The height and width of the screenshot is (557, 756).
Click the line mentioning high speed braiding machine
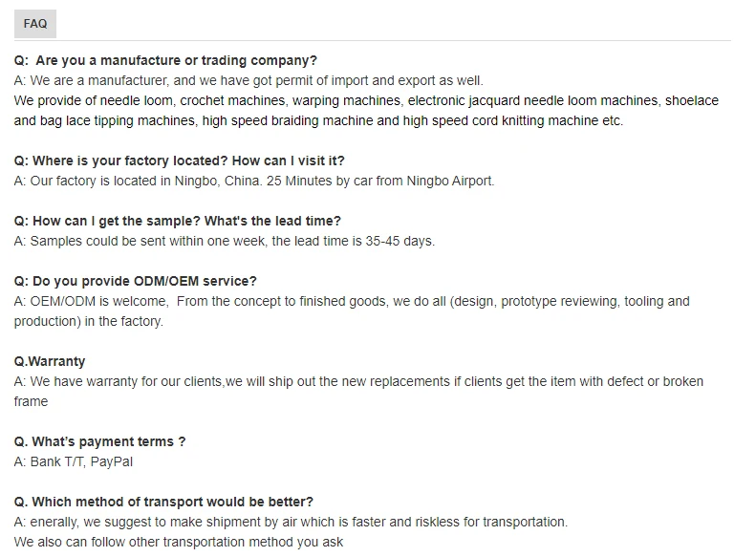[318, 120]
